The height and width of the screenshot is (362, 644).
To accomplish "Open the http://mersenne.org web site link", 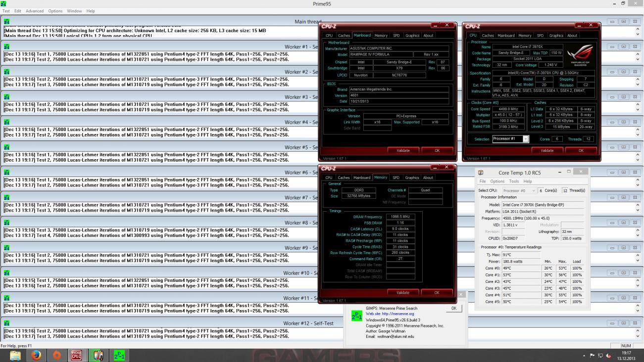I will coord(398,314).
